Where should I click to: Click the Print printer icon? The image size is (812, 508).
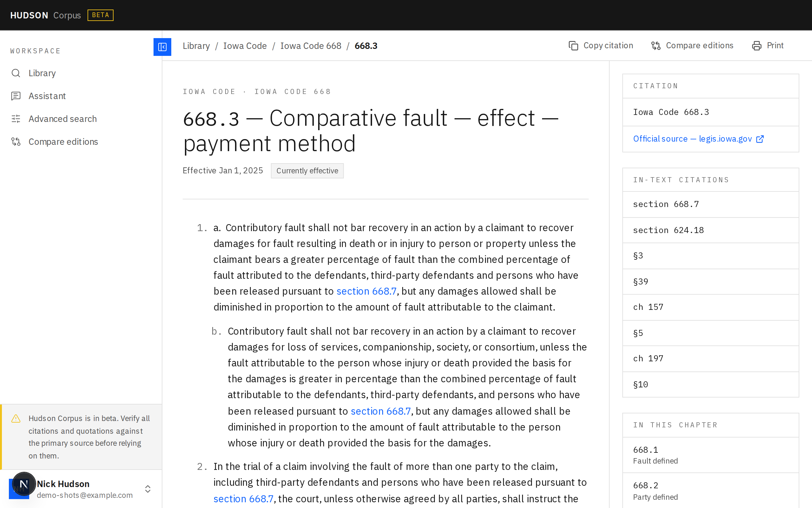(x=756, y=46)
